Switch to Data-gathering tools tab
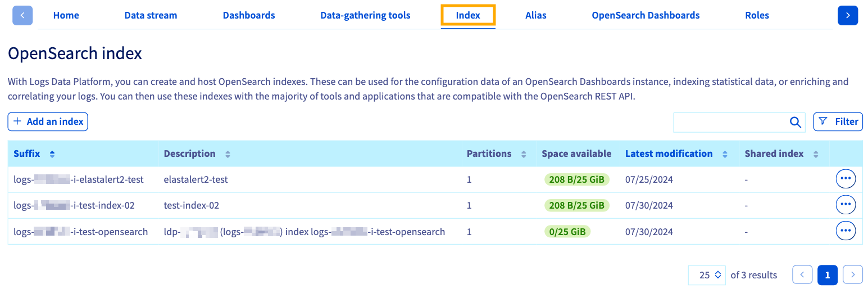868x293 pixels. pyautogui.click(x=365, y=15)
